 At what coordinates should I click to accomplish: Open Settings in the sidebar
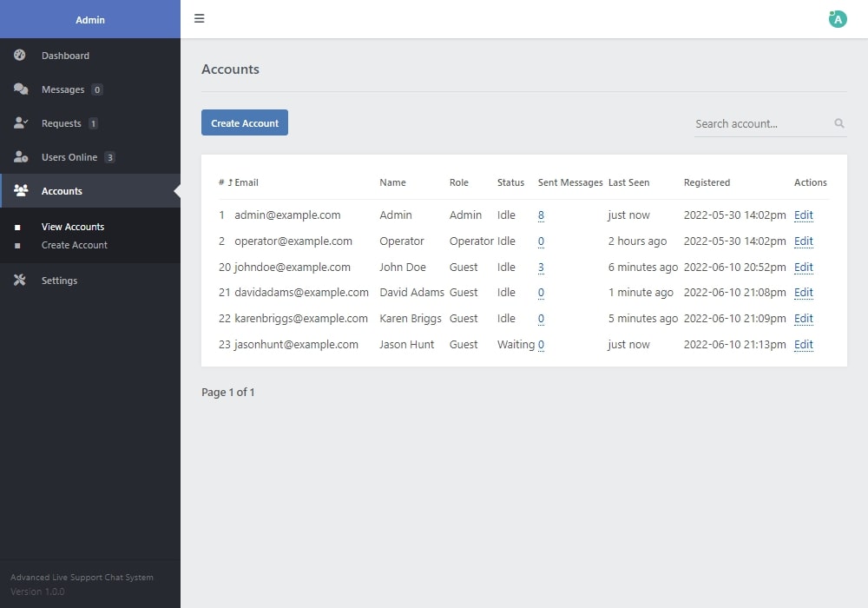point(90,281)
